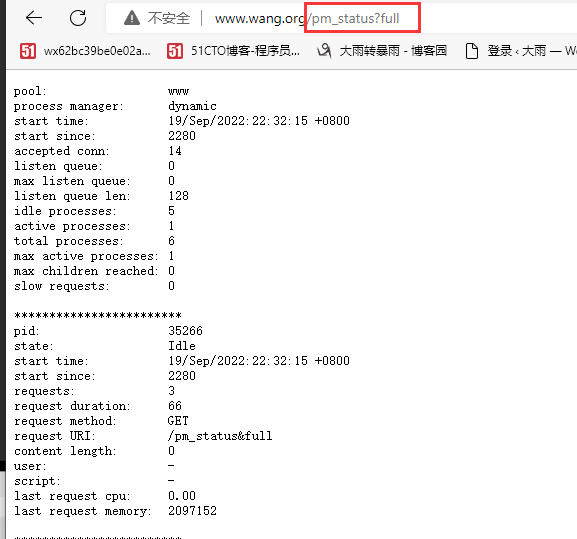Screen dimensions: 577x539
Task: Open 大雨转暴雨 - 博客园 bookmark
Action: point(393,51)
